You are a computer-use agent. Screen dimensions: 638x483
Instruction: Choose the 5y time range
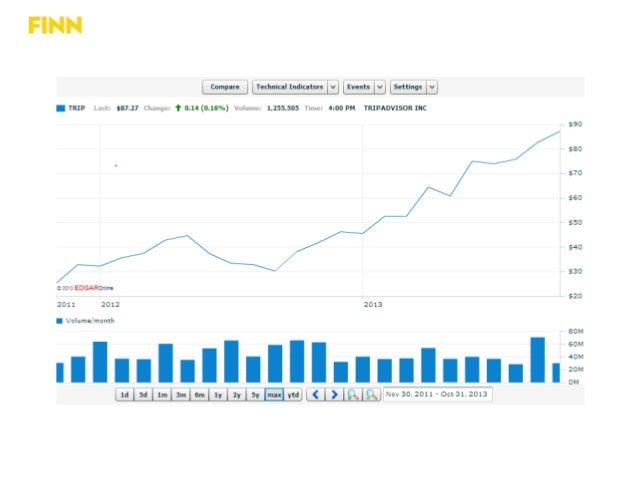tap(255, 395)
